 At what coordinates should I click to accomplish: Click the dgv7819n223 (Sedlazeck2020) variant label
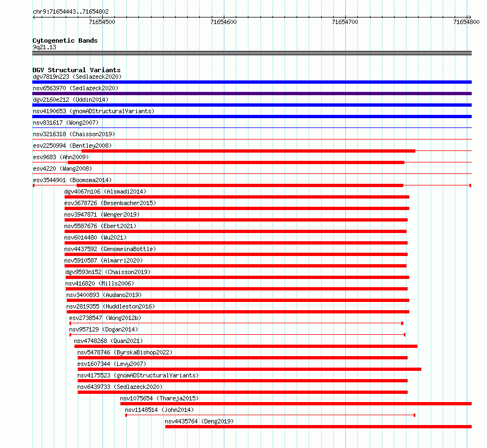tap(77, 77)
